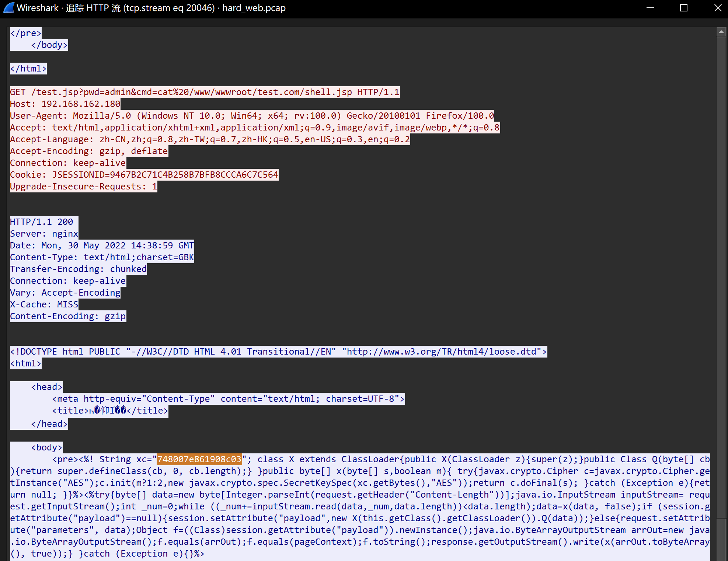Click the Content-Type: text/html;charset=GBK line
The width and height of the screenshot is (728, 561).
pos(102,257)
